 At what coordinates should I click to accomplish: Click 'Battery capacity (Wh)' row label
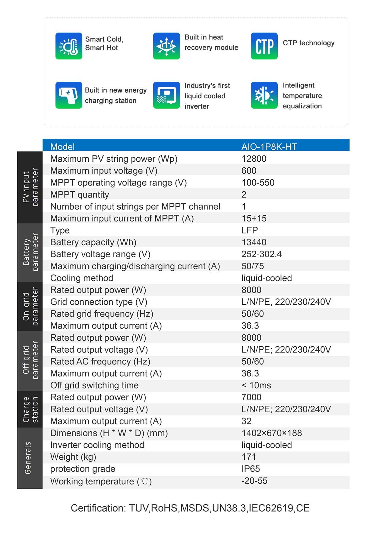[93, 242]
